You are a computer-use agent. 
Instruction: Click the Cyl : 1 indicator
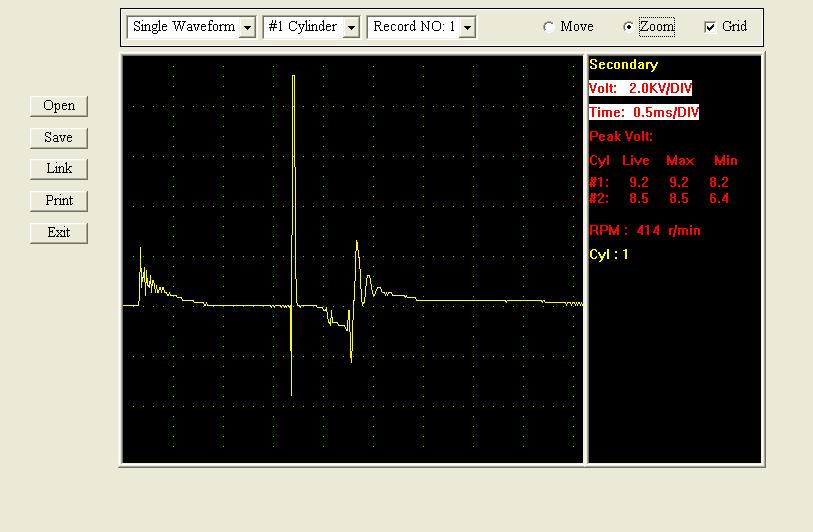[x=609, y=254]
